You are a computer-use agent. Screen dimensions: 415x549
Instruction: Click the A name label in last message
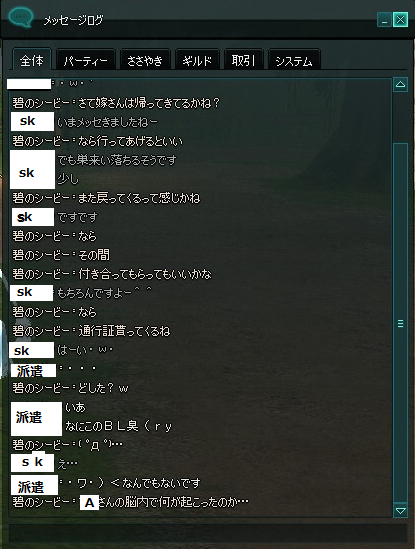coord(89,503)
